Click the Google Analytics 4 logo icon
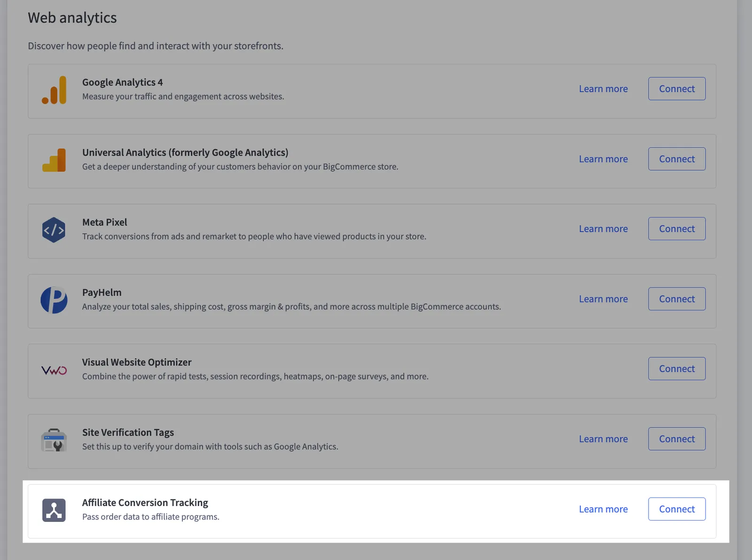The width and height of the screenshot is (752, 560). (x=54, y=90)
